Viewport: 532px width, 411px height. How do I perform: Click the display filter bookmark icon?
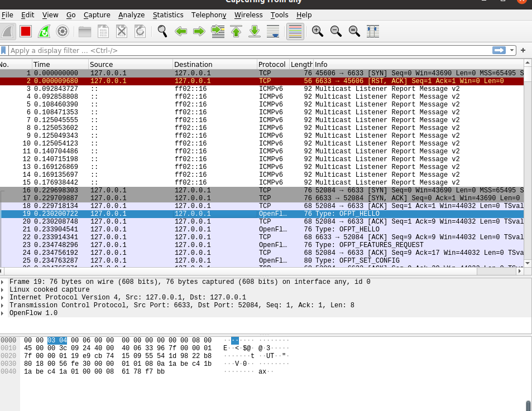4,50
